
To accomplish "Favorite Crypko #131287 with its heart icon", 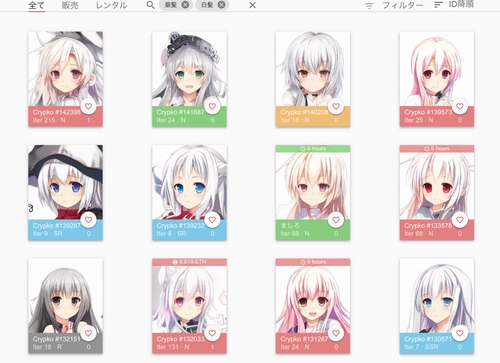I will point(336,333).
